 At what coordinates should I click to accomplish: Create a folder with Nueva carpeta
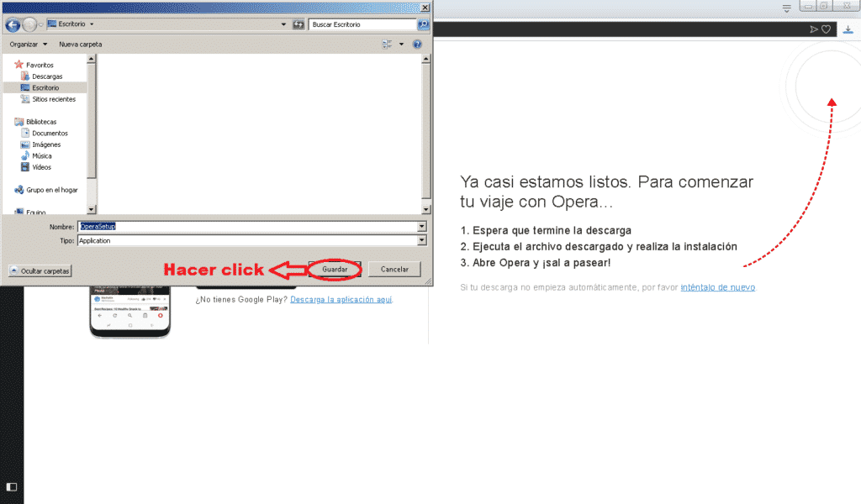pyautogui.click(x=80, y=44)
